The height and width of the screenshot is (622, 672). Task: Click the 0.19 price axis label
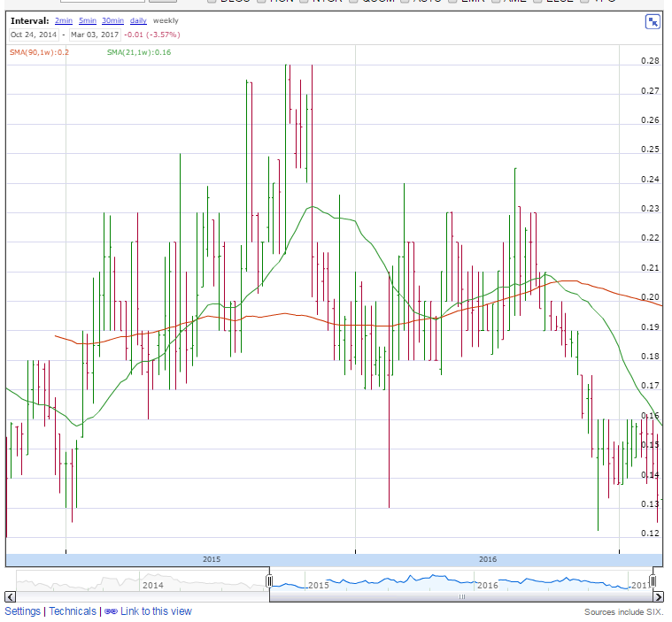click(x=650, y=326)
